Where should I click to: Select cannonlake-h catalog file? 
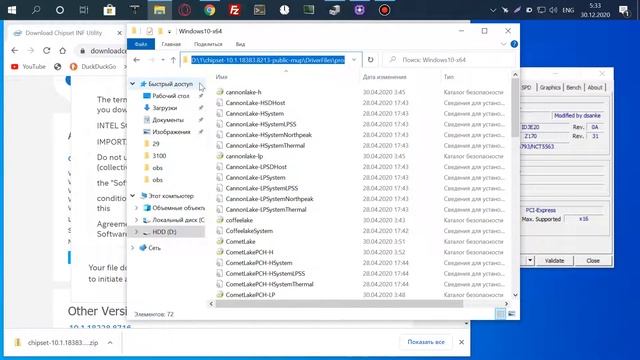[x=243, y=92]
